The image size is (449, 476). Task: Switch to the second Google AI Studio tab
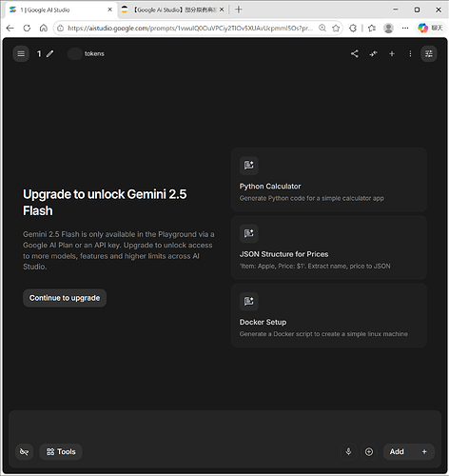point(173,10)
